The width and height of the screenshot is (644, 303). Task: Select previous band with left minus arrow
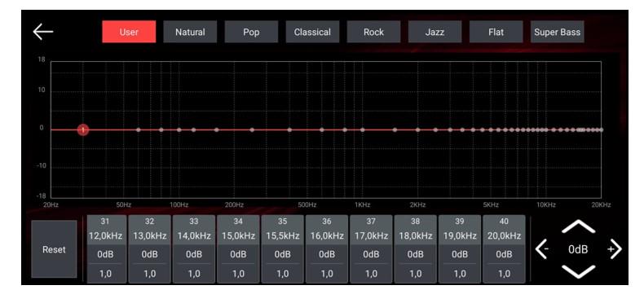coord(542,249)
